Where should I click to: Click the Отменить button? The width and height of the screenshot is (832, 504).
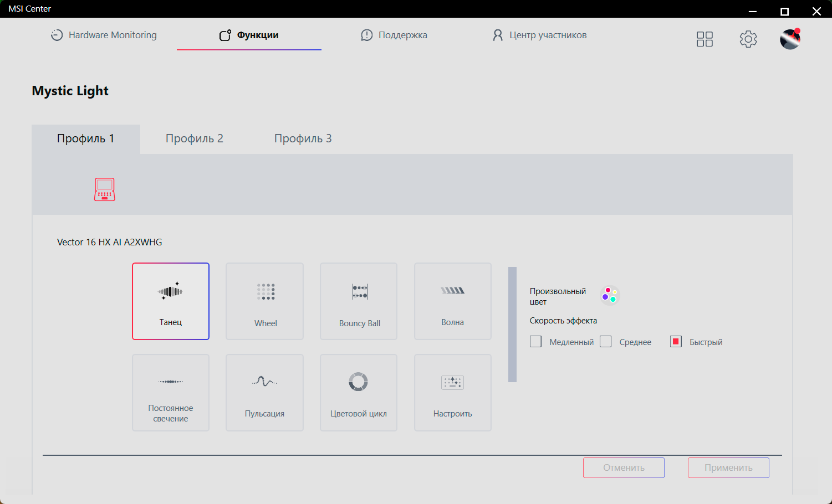(x=624, y=467)
